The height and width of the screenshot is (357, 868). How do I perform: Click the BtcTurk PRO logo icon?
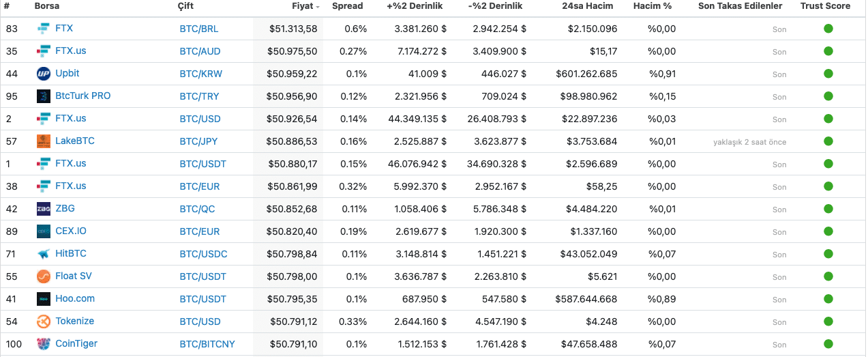[x=44, y=96]
